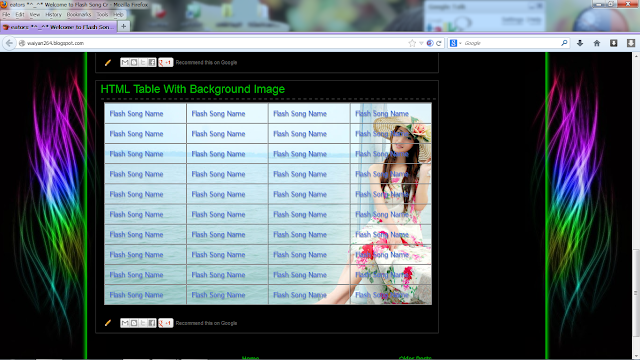Share previous post to Twitter, upper icon
The width and height of the screenshot is (640, 360).
(143, 62)
